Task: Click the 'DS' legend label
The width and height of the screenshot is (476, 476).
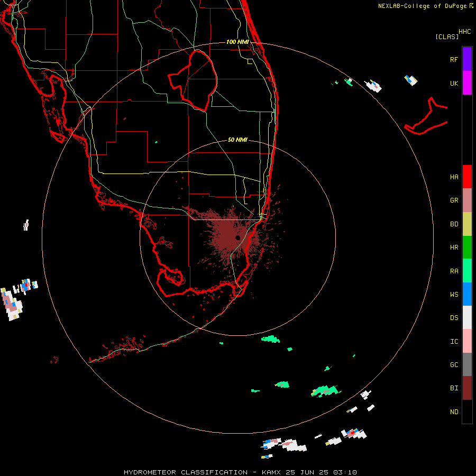Action: (x=454, y=318)
